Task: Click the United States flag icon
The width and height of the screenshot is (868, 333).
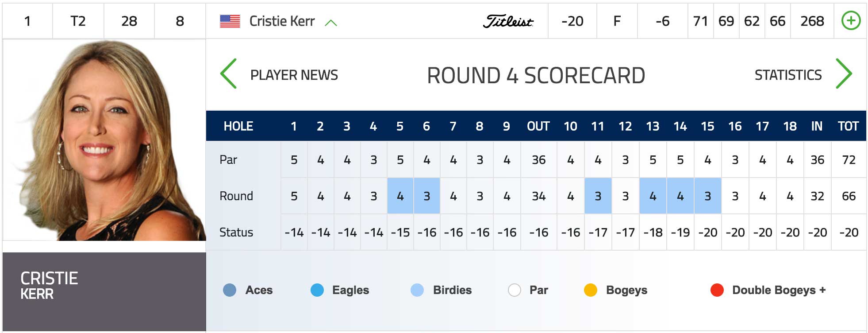Action: 230,21
